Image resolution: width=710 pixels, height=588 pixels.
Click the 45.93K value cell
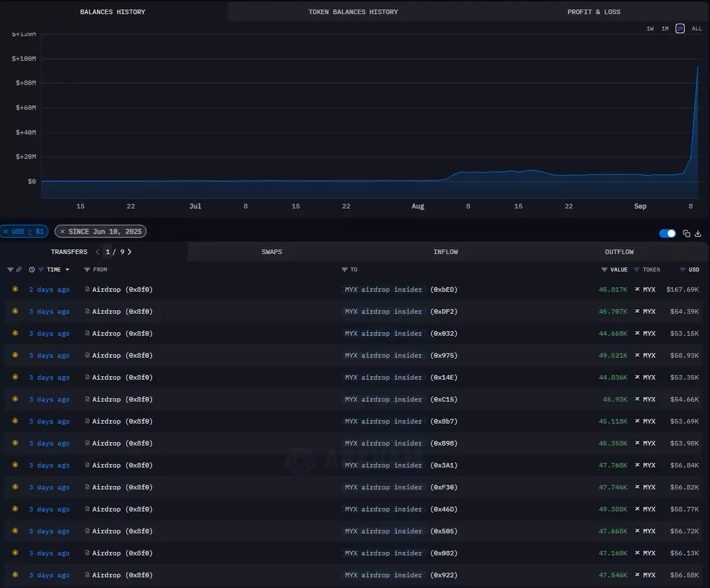tap(615, 399)
